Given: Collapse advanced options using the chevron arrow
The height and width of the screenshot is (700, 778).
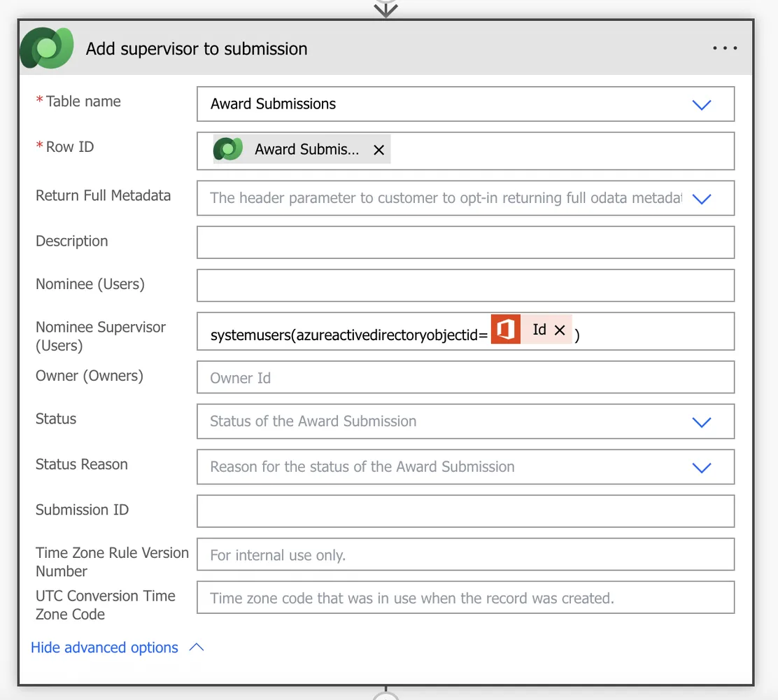Looking at the screenshot, I should click(197, 647).
